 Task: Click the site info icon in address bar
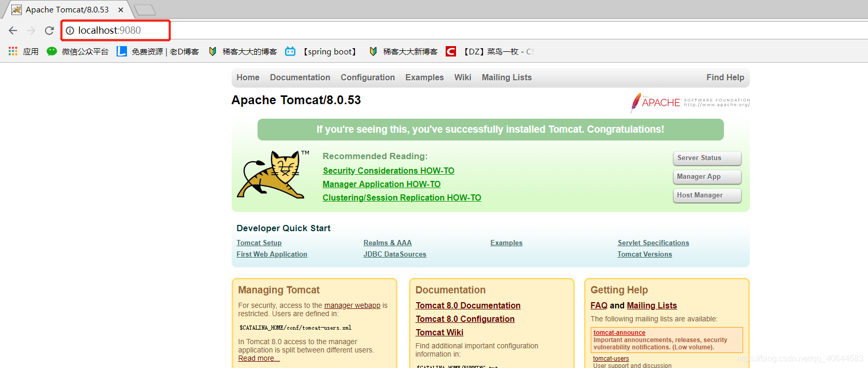coord(70,31)
